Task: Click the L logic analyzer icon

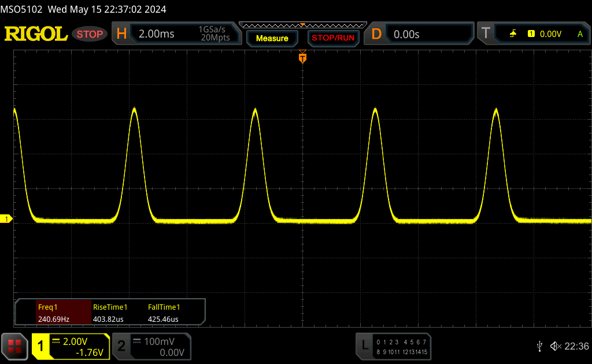Action: pos(364,346)
